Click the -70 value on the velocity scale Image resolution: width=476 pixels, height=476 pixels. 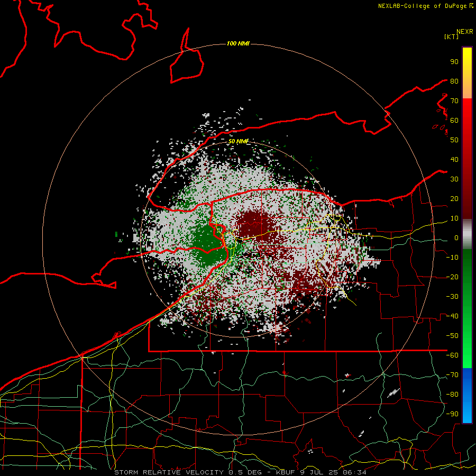452,375
